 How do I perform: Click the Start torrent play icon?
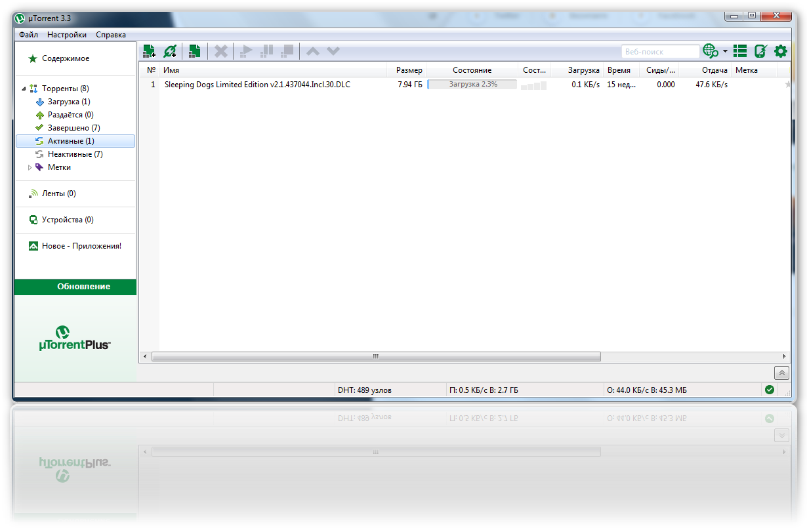click(247, 51)
